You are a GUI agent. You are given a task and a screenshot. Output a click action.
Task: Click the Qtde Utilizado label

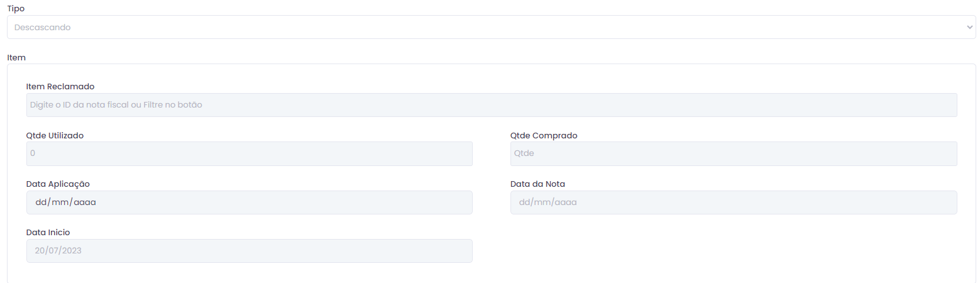point(55,135)
